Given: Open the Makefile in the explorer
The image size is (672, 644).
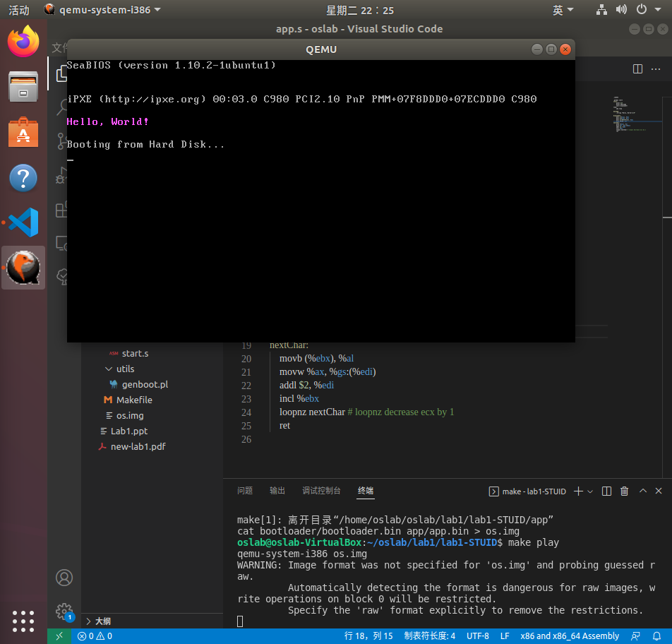Looking at the screenshot, I should (134, 400).
